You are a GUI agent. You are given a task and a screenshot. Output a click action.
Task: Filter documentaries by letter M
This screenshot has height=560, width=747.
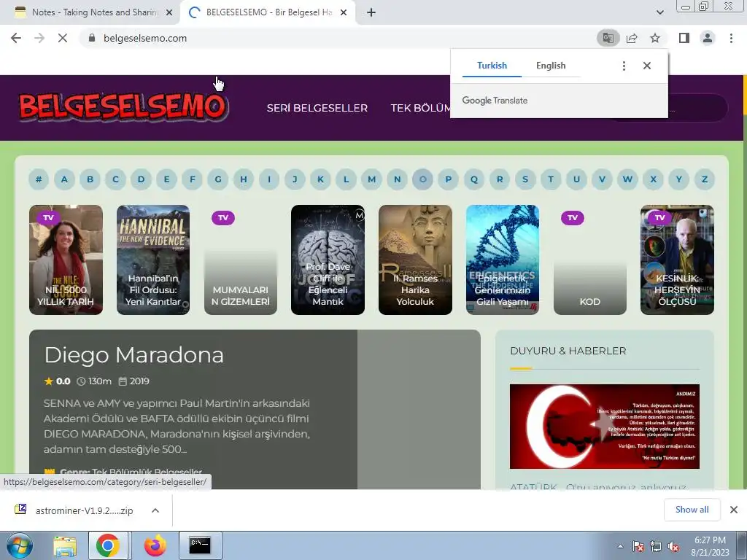pos(371,179)
